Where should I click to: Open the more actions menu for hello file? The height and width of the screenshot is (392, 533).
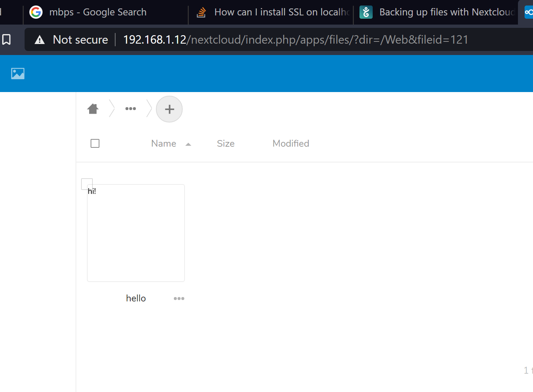pyautogui.click(x=179, y=298)
